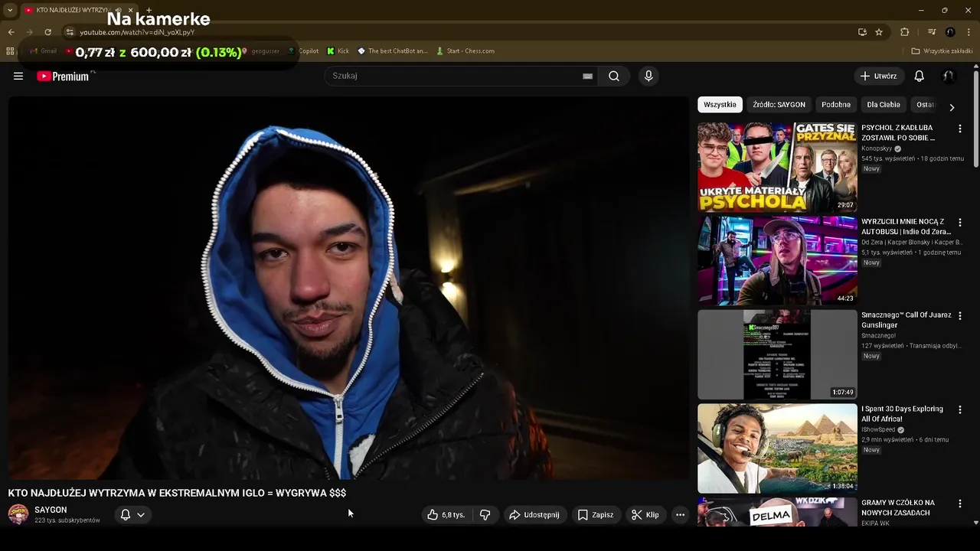Open media control icon in browser toolbar
The height and width of the screenshot is (551, 980).
pyautogui.click(x=932, y=32)
